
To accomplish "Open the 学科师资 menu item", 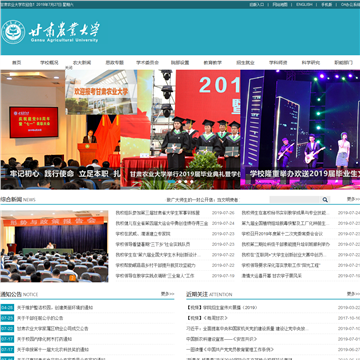I will click(x=278, y=62).
